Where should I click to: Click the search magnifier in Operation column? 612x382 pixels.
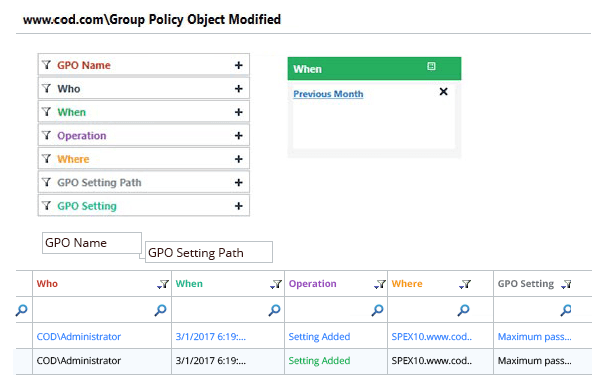pyautogui.click(x=377, y=310)
